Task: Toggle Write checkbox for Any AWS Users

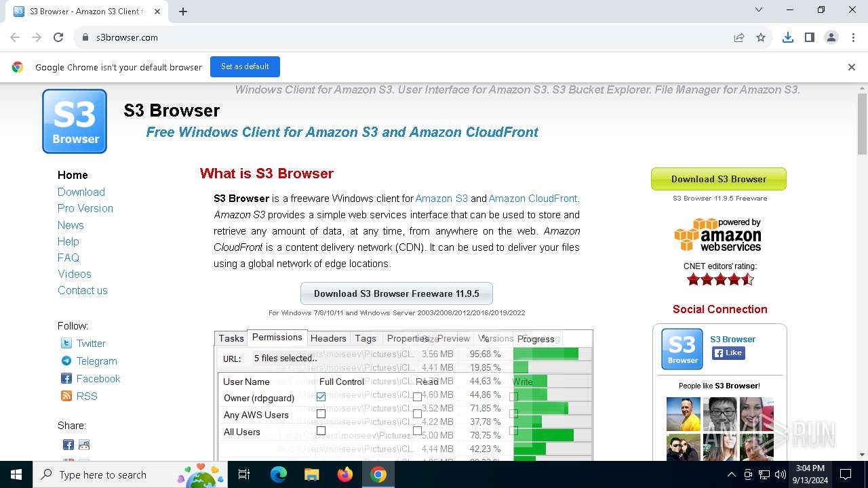Action: (513, 413)
